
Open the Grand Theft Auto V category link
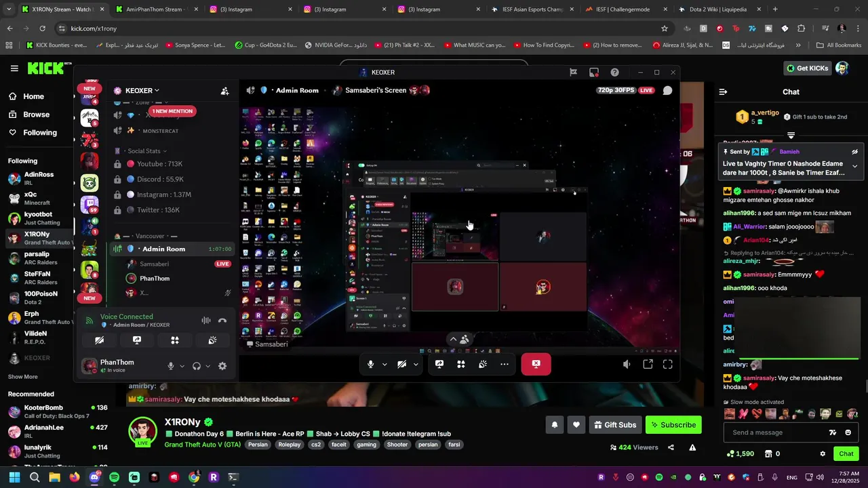tap(202, 445)
